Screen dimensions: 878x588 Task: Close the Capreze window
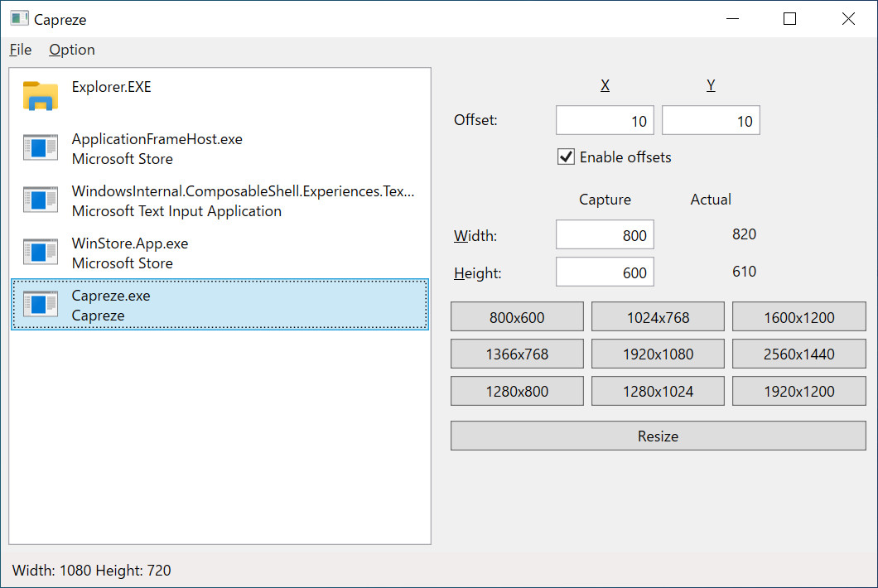click(x=848, y=18)
